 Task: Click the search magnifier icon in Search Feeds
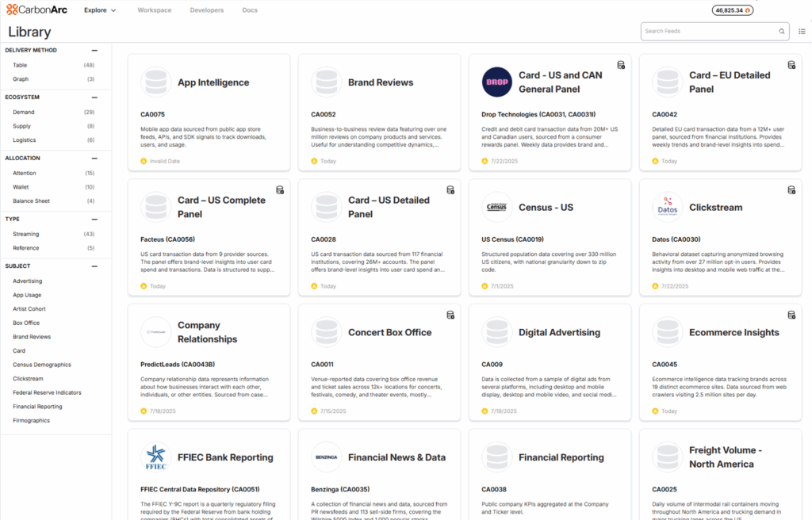[781, 32]
